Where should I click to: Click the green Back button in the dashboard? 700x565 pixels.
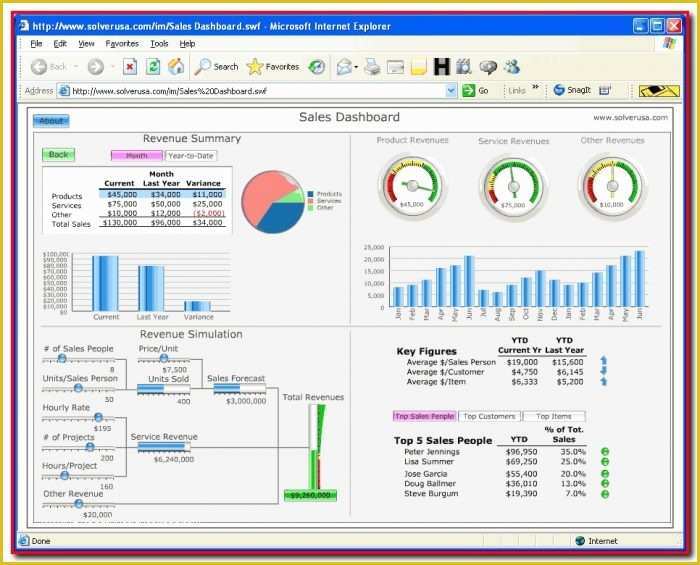[x=58, y=155]
